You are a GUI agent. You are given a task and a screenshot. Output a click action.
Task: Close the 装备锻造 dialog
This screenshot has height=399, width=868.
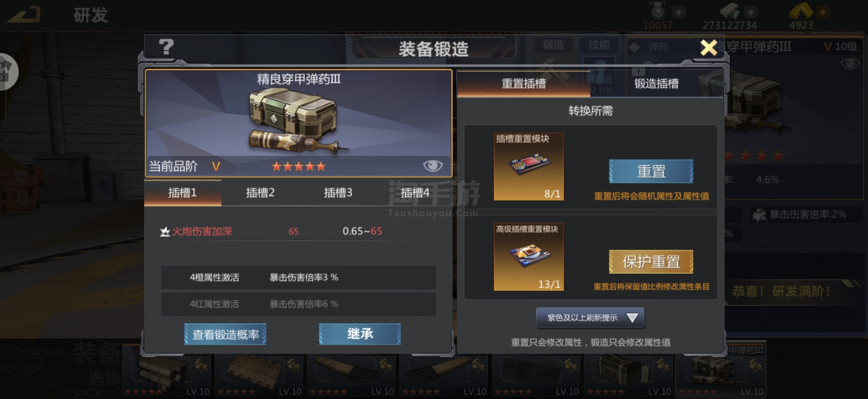(x=708, y=48)
